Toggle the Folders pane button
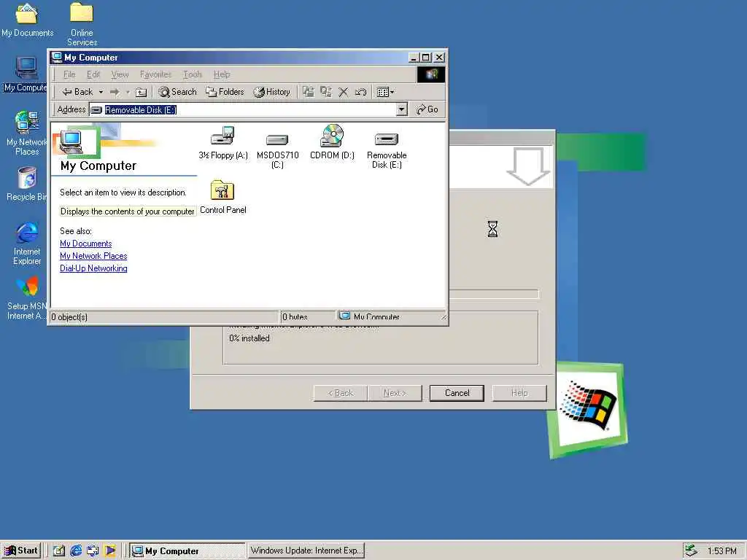Screen dimensions: 747x560 (x=225, y=92)
